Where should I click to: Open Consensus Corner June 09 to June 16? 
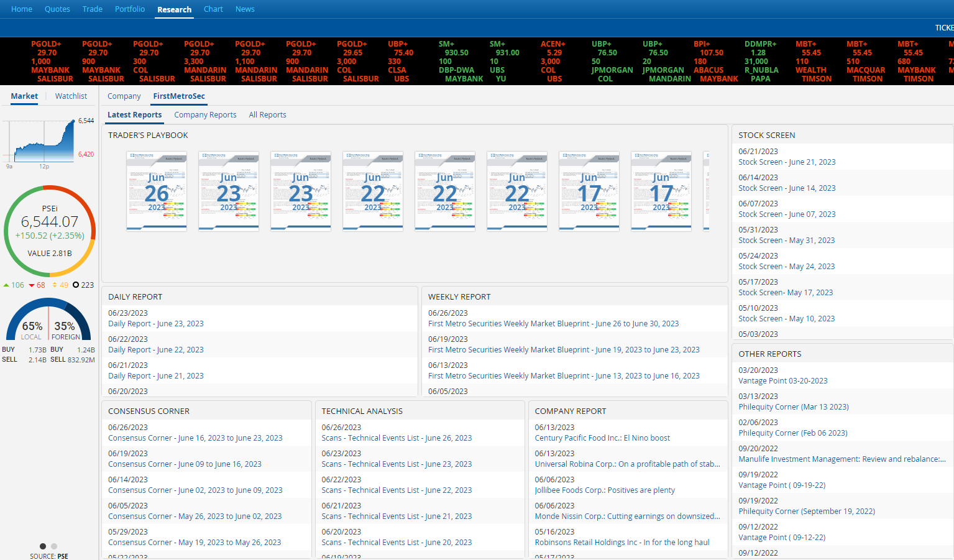click(x=185, y=464)
